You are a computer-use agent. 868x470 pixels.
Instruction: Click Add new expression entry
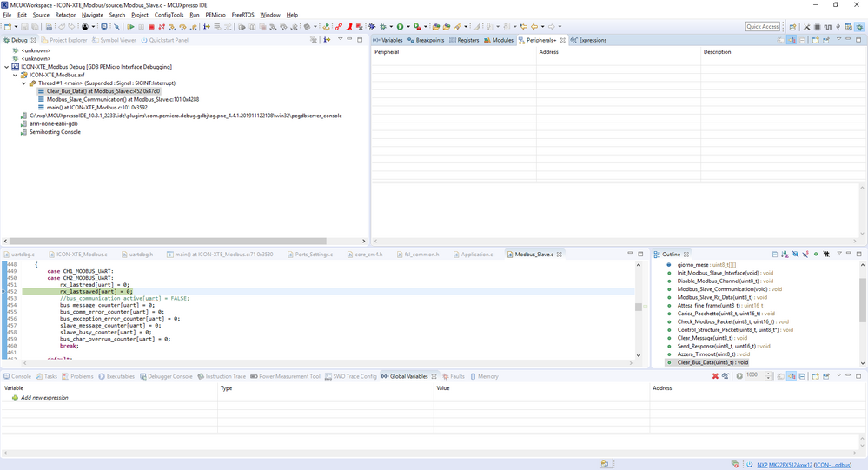[44, 398]
